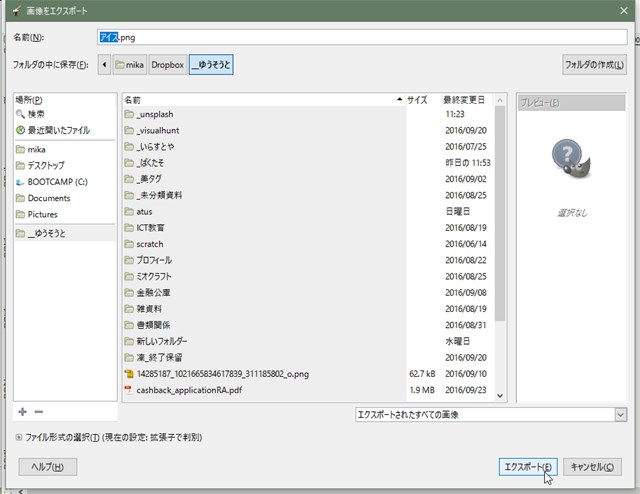
Task: Select BOOTCAMP (C:) drive in places
Action: point(57,182)
